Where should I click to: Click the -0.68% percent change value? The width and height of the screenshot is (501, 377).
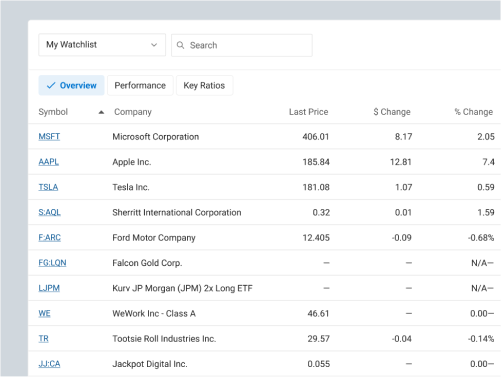(481, 238)
